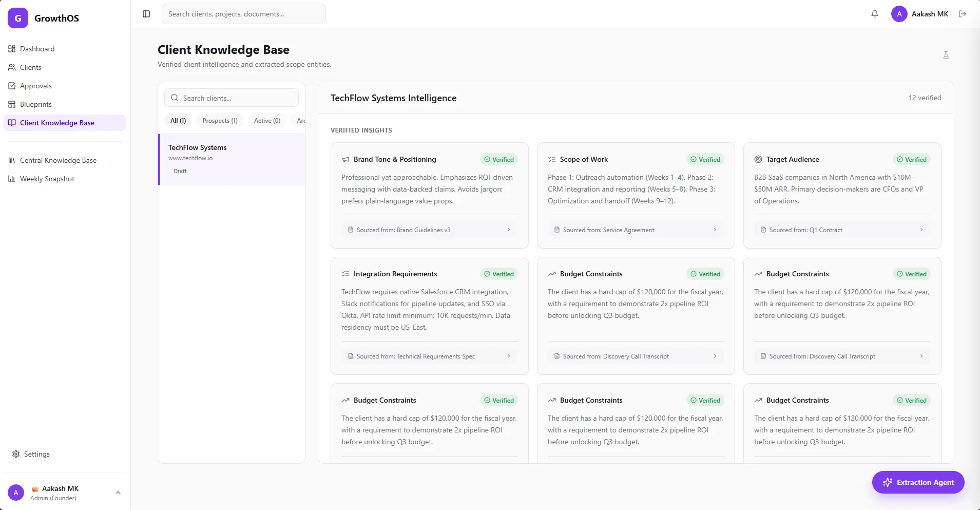Open the notifications bell icon
The height and width of the screenshot is (510, 980).
pyautogui.click(x=874, y=14)
